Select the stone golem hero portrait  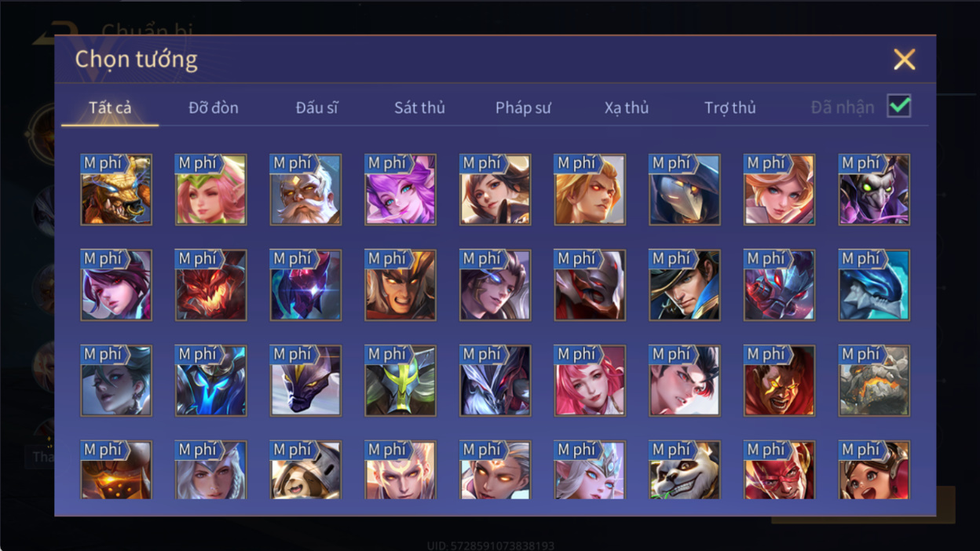[x=874, y=381]
